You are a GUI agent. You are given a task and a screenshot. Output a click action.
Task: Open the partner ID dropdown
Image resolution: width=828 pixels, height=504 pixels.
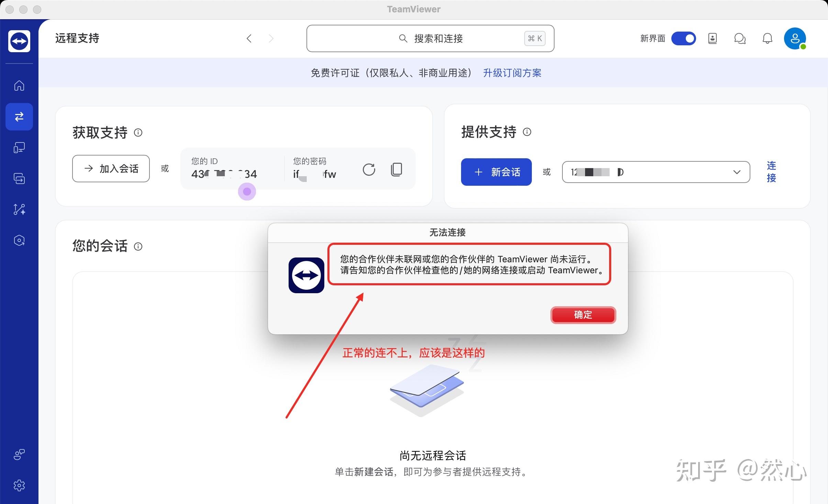tap(737, 172)
